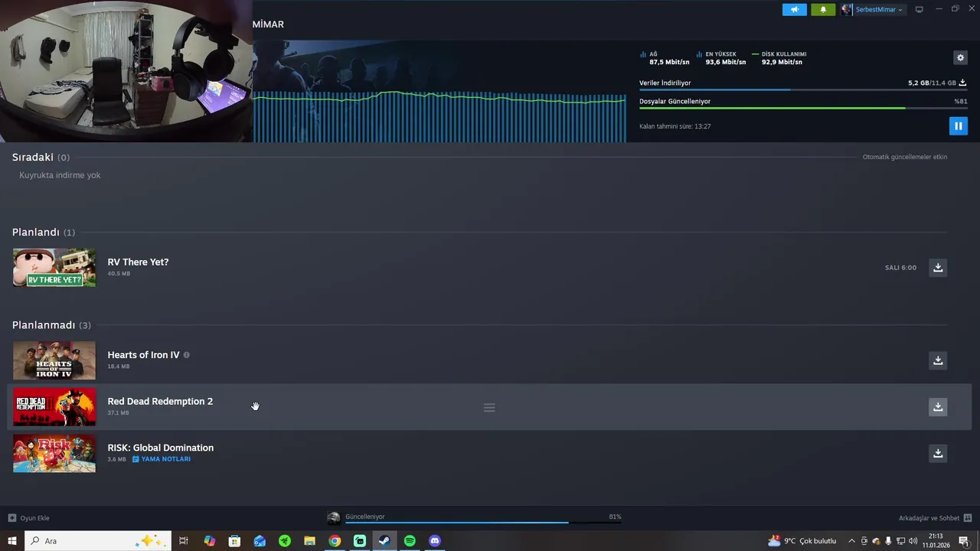980x551 pixels.
Task: Click the EN YÜKSEK peak speed reading
Action: [x=721, y=58]
